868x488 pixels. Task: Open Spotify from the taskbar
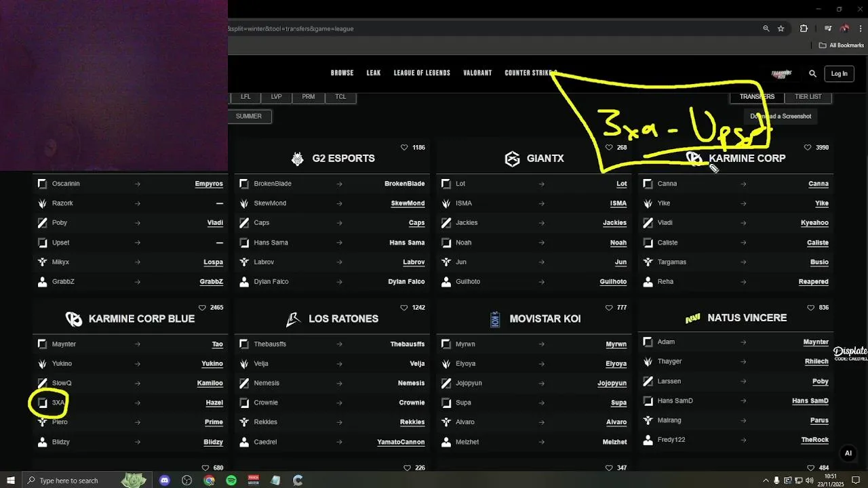pyautogui.click(x=231, y=481)
